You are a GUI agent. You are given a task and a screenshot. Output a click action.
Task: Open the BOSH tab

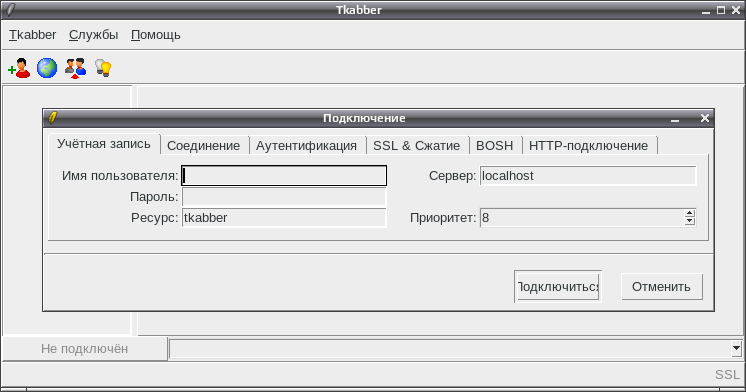point(495,146)
